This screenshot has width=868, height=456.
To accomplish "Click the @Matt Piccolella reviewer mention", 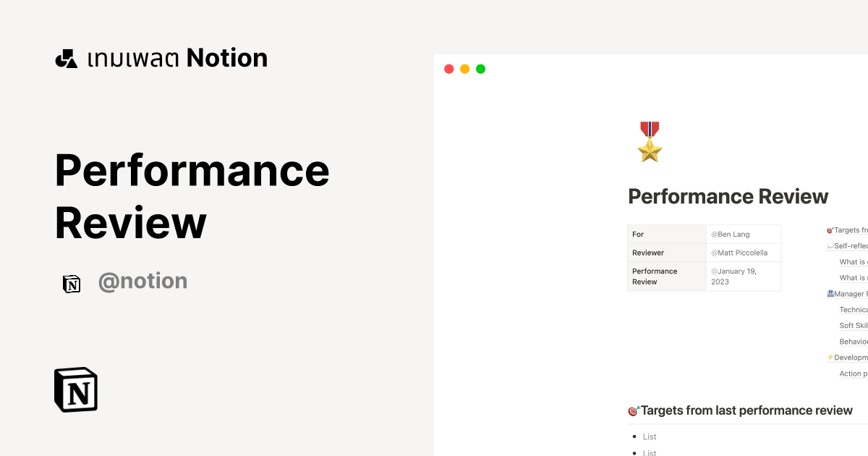I will 738,253.
